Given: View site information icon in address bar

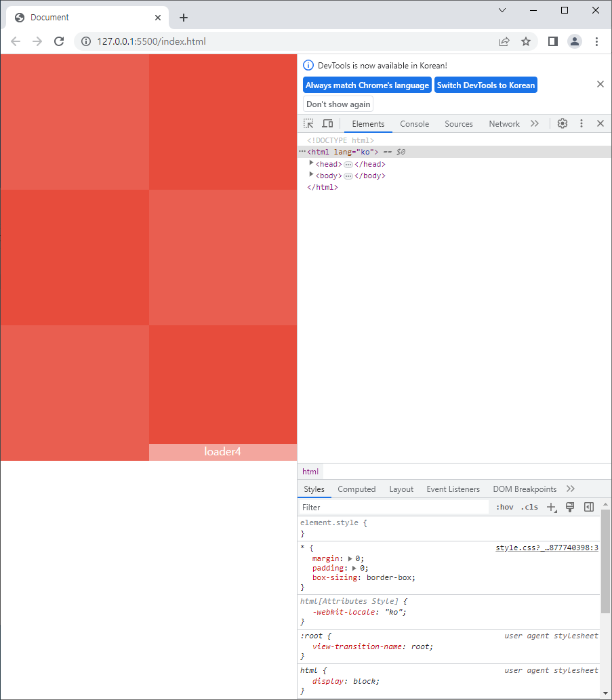Looking at the screenshot, I should click(x=85, y=41).
